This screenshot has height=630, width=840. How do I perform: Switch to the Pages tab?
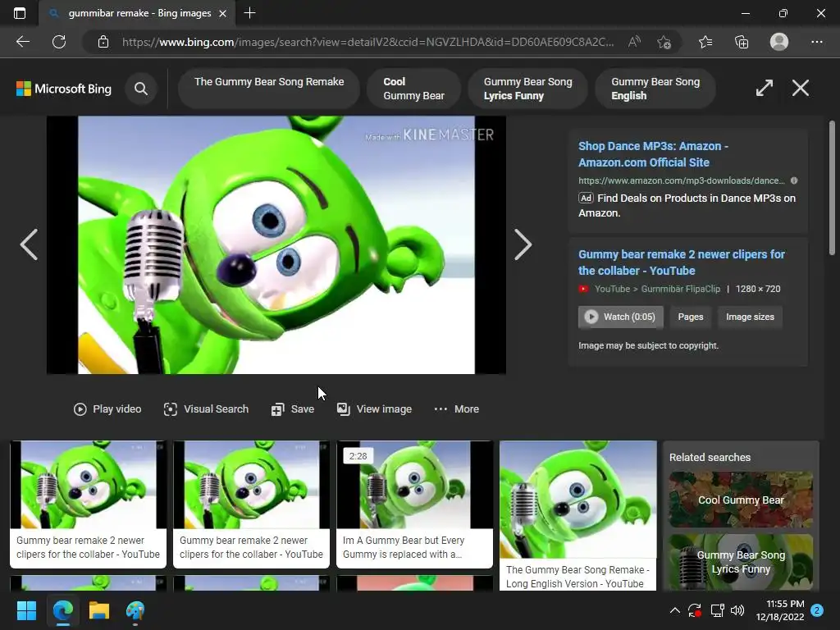click(x=690, y=317)
